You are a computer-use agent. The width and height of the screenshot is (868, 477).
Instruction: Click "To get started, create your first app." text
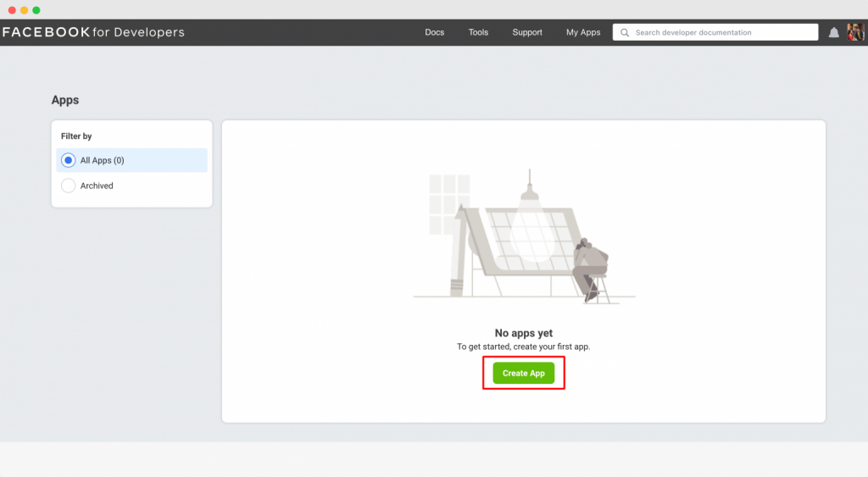click(524, 347)
